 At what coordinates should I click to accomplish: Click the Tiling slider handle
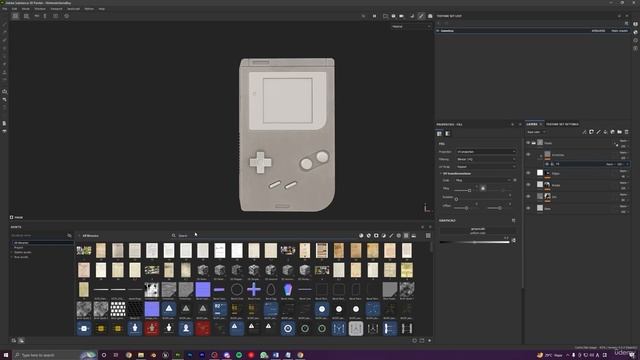click(469, 190)
